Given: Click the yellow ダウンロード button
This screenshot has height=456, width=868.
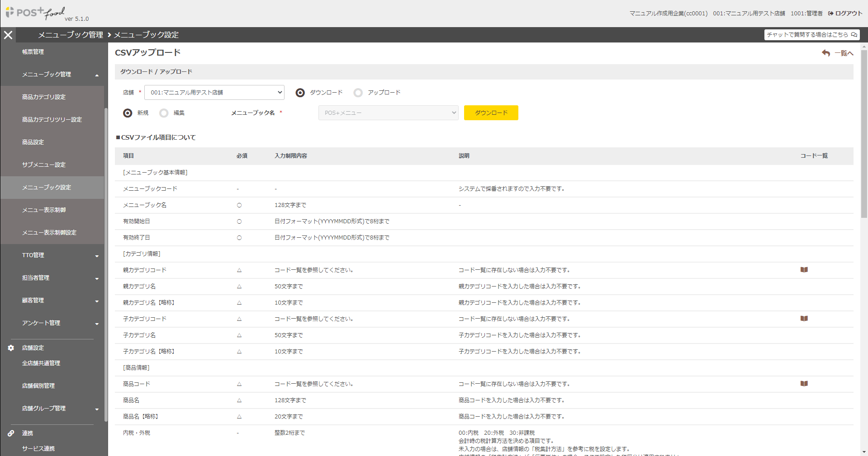Looking at the screenshot, I should point(491,113).
